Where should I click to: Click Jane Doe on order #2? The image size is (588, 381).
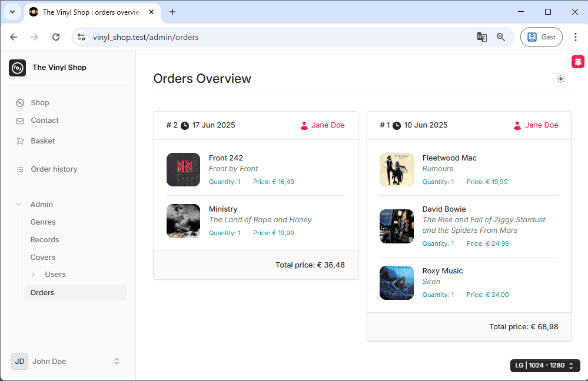click(328, 125)
